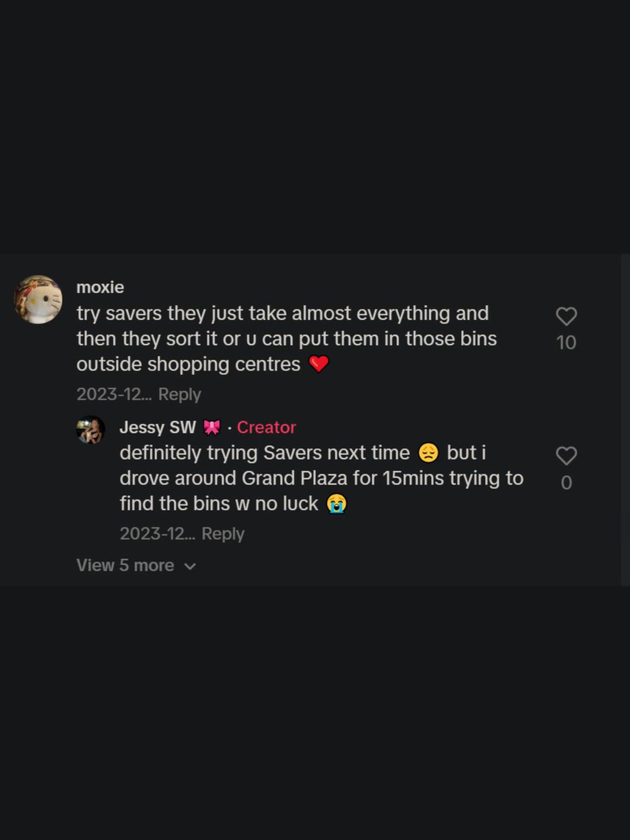This screenshot has width=630, height=840.
Task: Click the date stamp on Jessy SW's reply
Action: tap(157, 534)
